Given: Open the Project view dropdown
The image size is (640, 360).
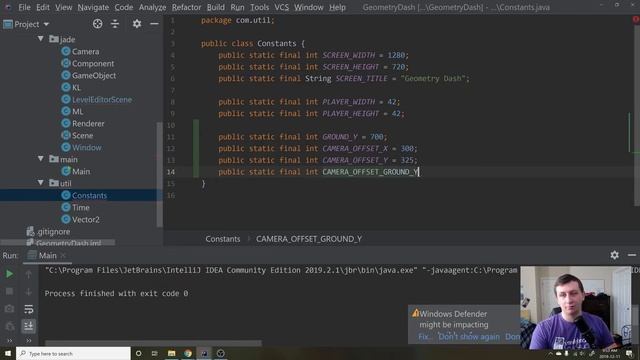Looking at the screenshot, I should pos(47,24).
